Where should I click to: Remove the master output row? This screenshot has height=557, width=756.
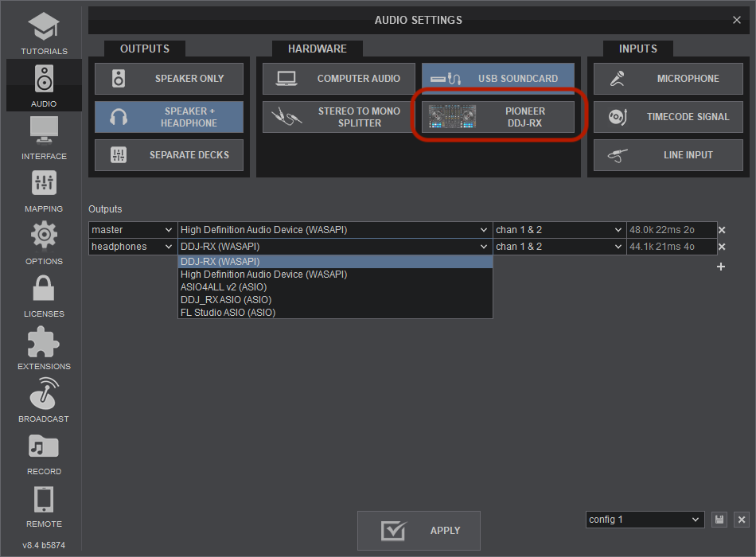point(722,230)
